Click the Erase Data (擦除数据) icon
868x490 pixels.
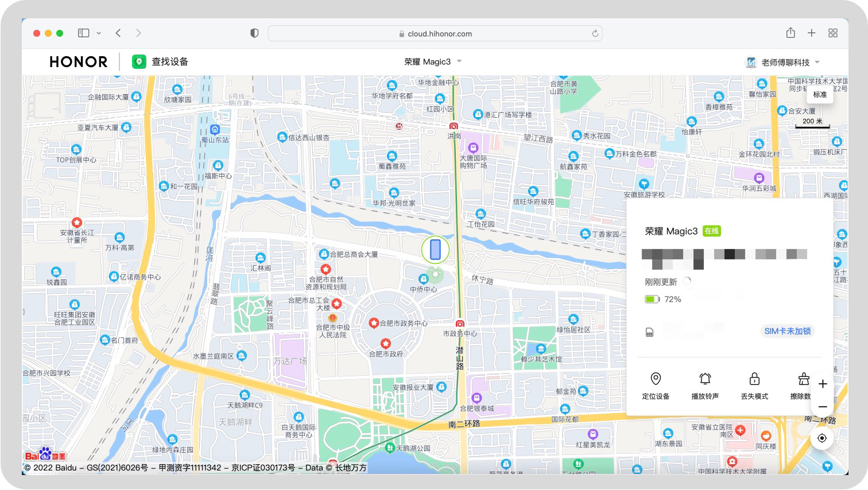804,379
